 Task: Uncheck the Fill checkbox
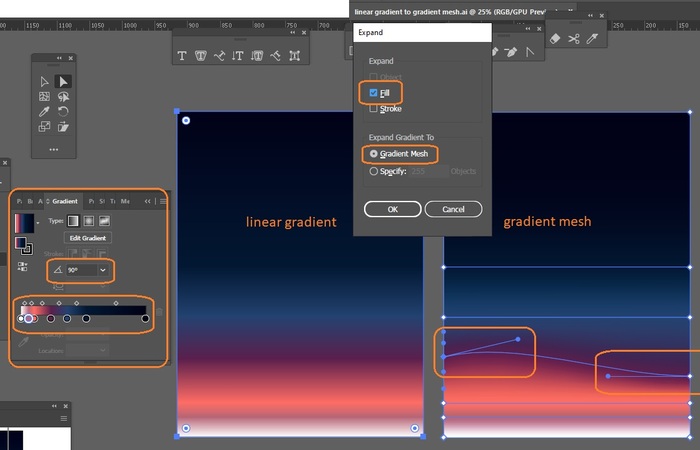tap(374, 93)
